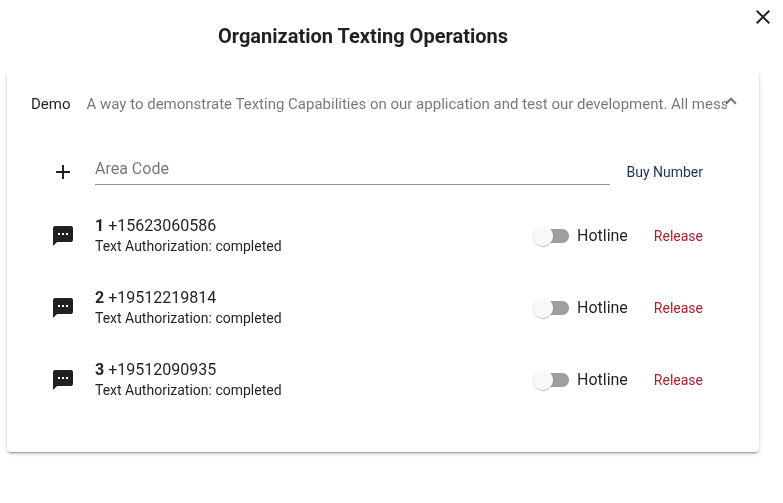The height and width of the screenshot is (503, 783).
Task: Click message icon for number +15623060586
Action: 63,236
